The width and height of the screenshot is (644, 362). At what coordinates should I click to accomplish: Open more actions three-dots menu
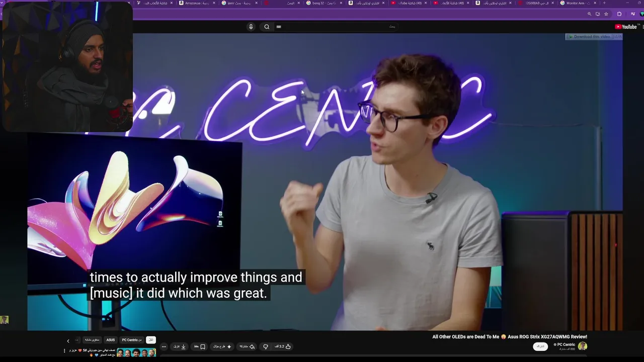(164, 346)
